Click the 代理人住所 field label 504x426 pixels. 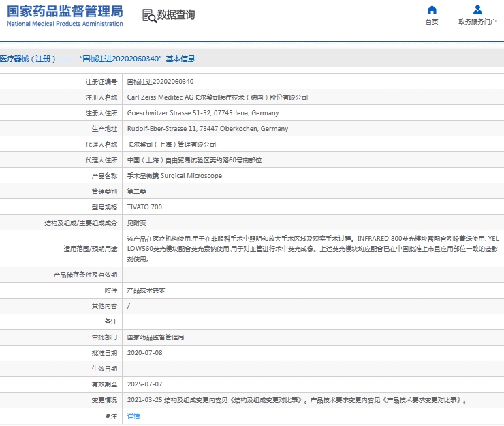click(x=101, y=160)
